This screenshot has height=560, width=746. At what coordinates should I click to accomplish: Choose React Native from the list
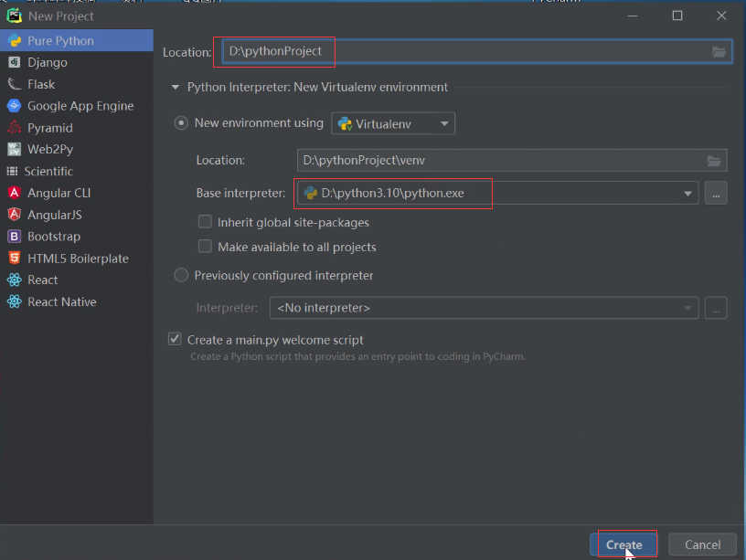pyautogui.click(x=61, y=302)
